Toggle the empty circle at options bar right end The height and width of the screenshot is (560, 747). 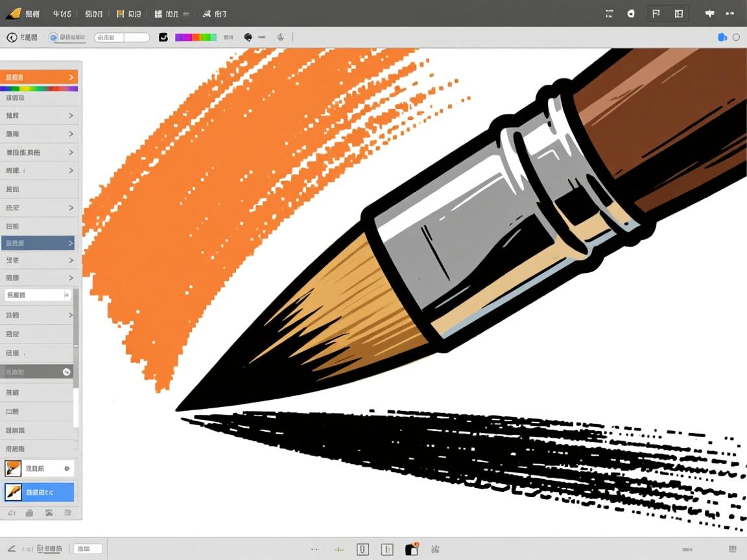(x=736, y=38)
